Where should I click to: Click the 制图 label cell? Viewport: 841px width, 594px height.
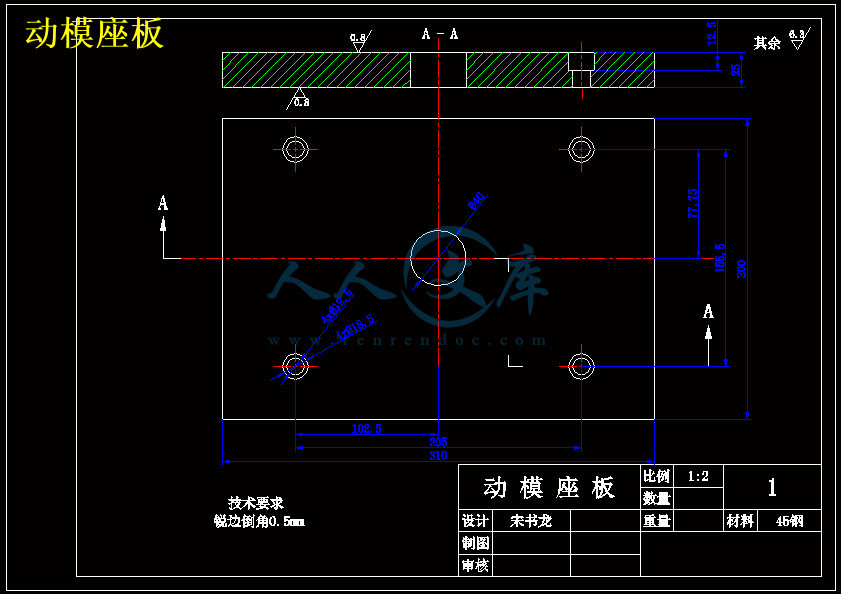(x=475, y=543)
